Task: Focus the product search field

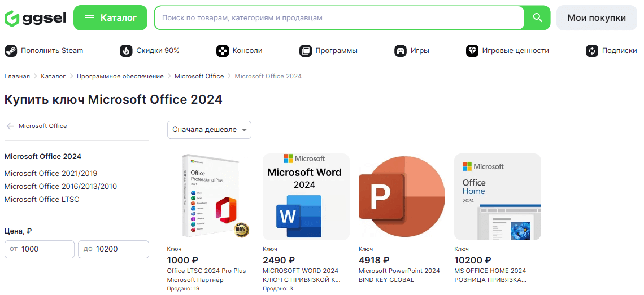Action: [x=340, y=17]
